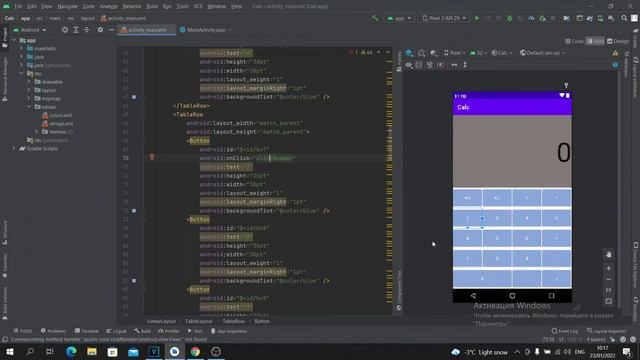Collapse the res folder in project tree
640x360 pixels.
(x=22, y=73)
